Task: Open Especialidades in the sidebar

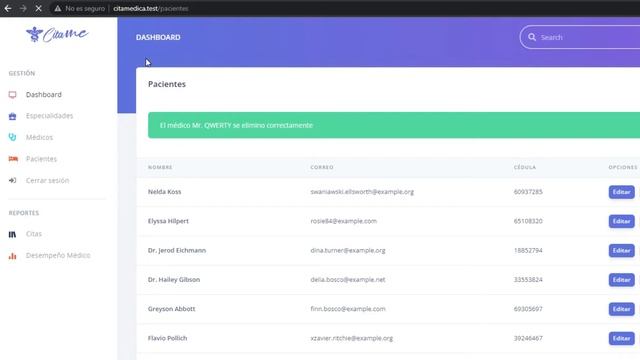Action: 49,116
